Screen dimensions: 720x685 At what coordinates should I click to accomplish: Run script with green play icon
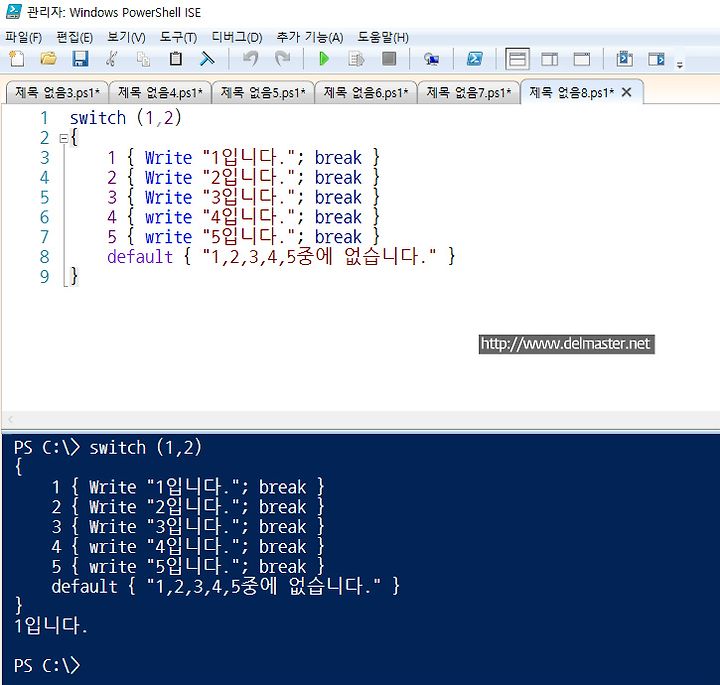pyautogui.click(x=324, y=59)
